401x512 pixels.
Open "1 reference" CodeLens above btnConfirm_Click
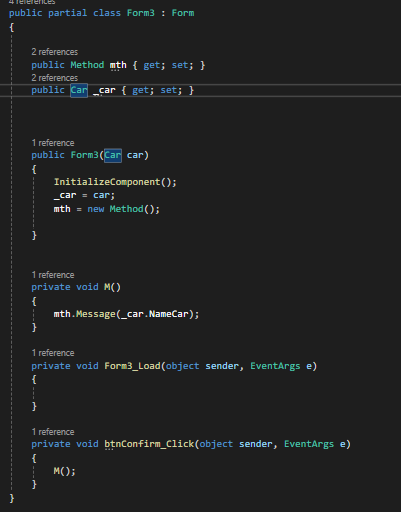point(53,432)
